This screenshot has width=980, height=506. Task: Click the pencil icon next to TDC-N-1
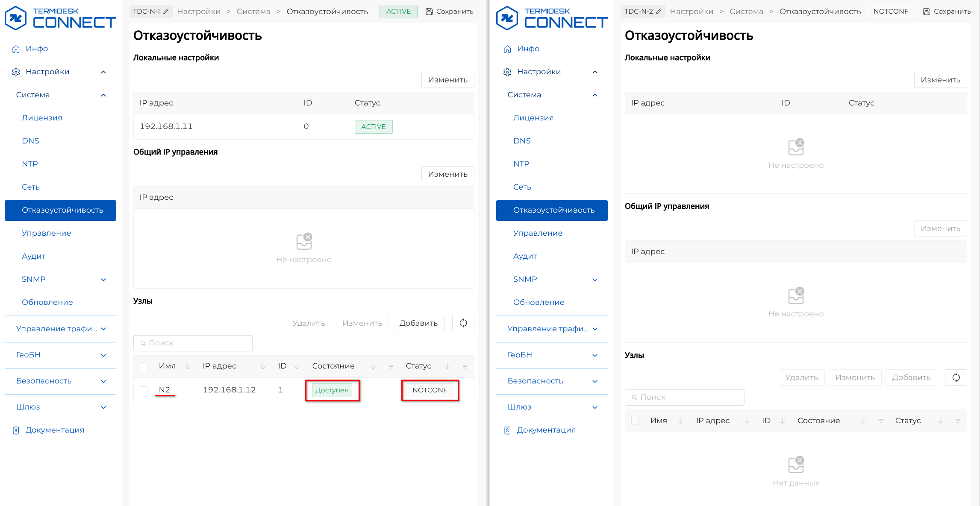tap(166, 12)
